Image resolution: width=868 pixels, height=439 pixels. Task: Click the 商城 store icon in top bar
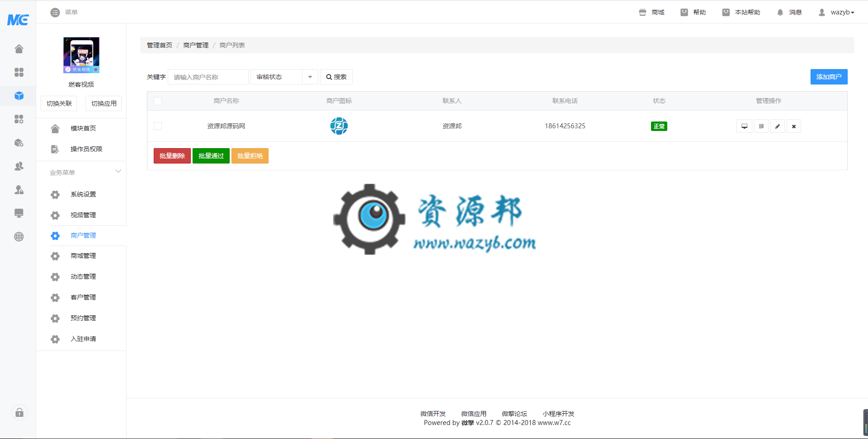pyautogui.click(x=642, y=13)
